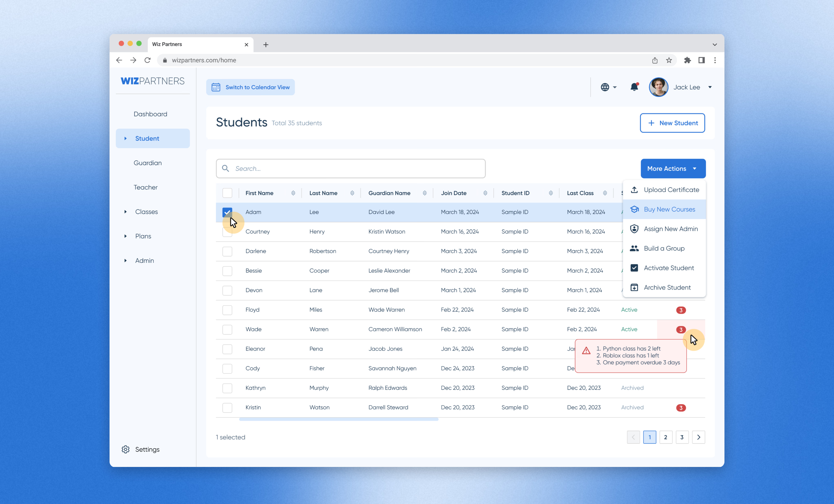Sort by Last Name column arrows
Viewport: 834px width, 504px height.
[352, 193]
